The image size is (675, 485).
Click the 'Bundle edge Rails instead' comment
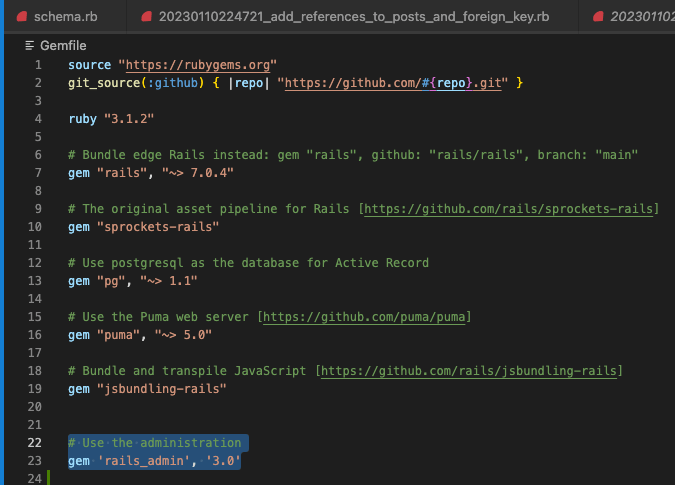pyautogui.click(x=353, y=155)
